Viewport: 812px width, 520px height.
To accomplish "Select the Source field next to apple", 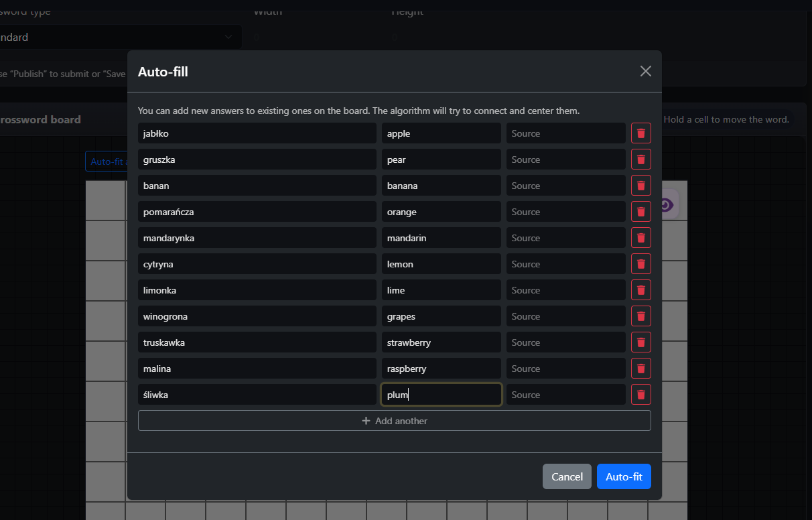I will tap(565, 133).
